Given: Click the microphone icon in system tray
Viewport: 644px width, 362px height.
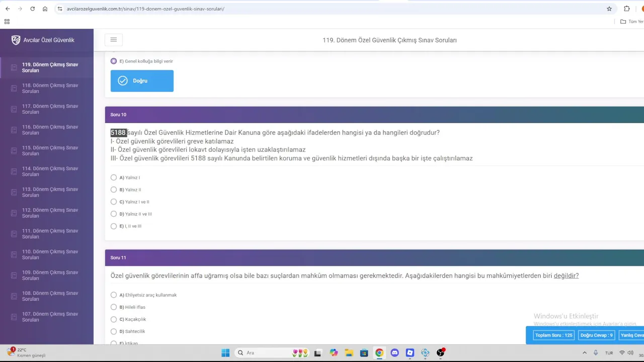Looking at the screenshot, I should click(x=596, y=353).
